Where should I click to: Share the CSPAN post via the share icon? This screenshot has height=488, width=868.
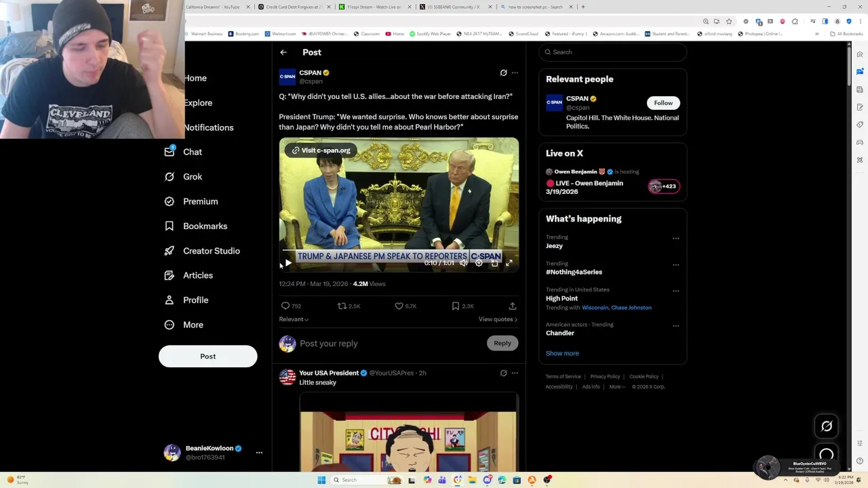tap(513, 306)
